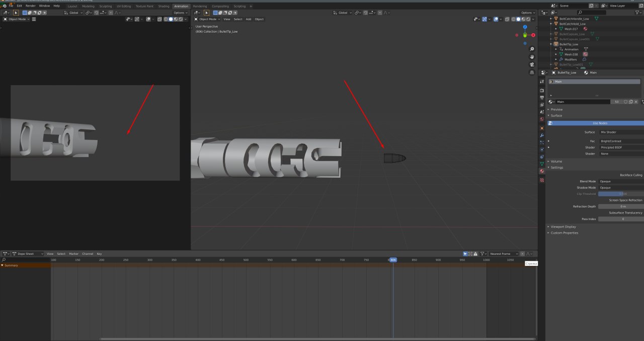Open the Edit menu
The width and height of the screenshot is (644, 341).
pyautogui.click(x=19, y=6)
